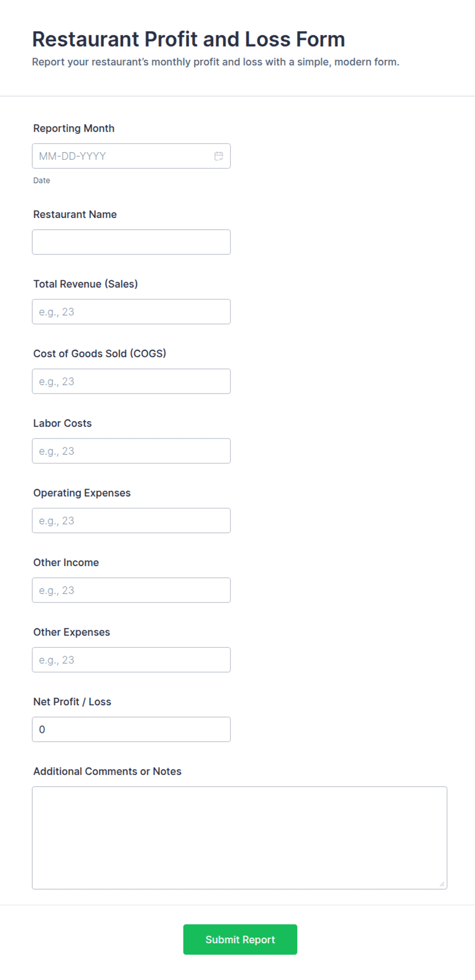This screenshot has height=980, width=475.
Task: Click the Other Income number field
Action: 131,590
